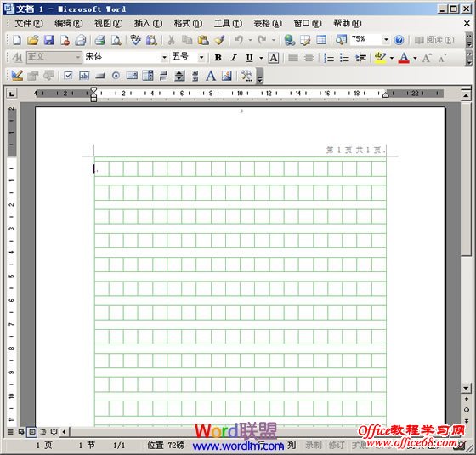Open the zoom percentage dropdown showing 75%
This screenshot has width=476, height=455.
click(386, 40)
